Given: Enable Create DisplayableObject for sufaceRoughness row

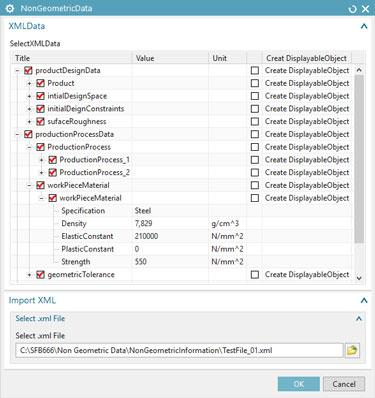Looking at the screenshot, I should (255, 121).
